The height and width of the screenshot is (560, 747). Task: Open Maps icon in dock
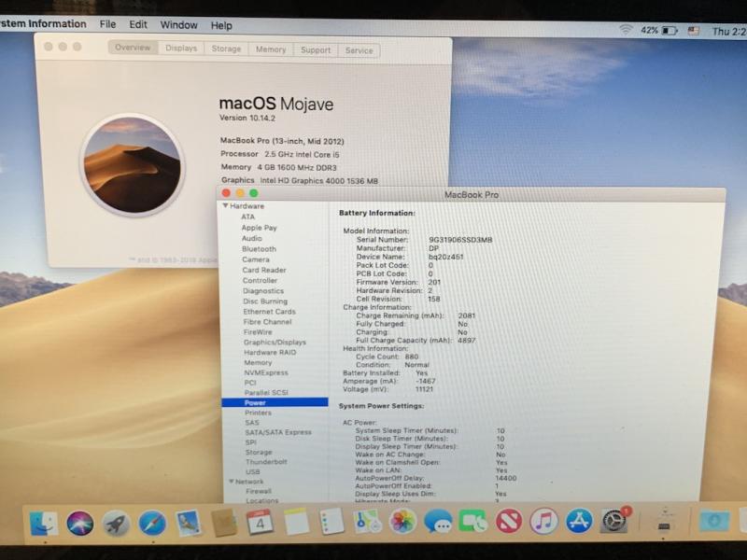coord(367,522)
